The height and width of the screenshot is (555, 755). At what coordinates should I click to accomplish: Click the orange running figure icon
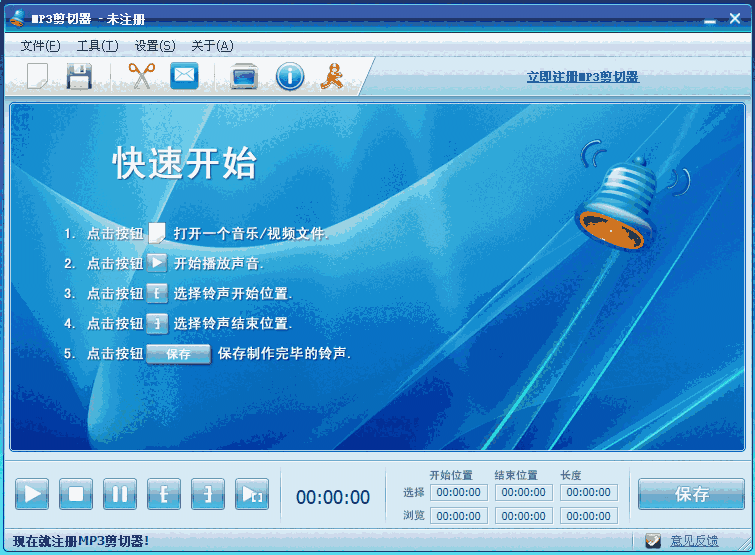tap(332, 76)
